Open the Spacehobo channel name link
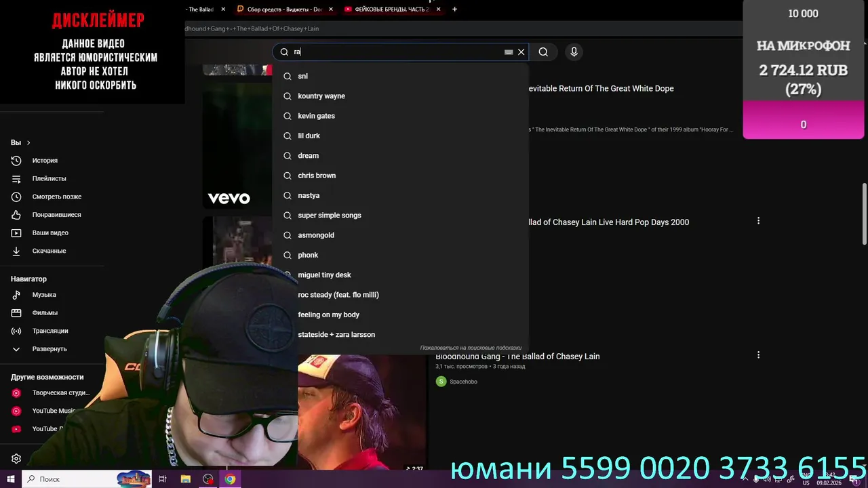 click(x=463, y=382)
